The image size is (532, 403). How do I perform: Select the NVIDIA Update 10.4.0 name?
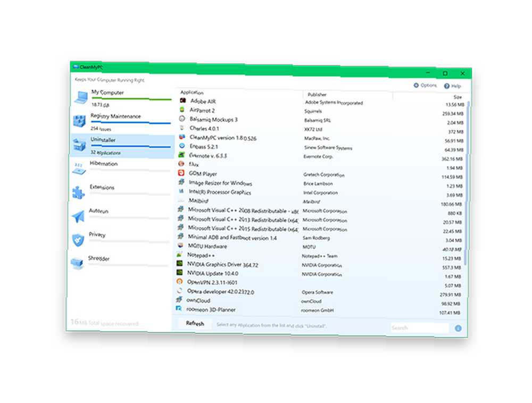click(x=213, y=273)
